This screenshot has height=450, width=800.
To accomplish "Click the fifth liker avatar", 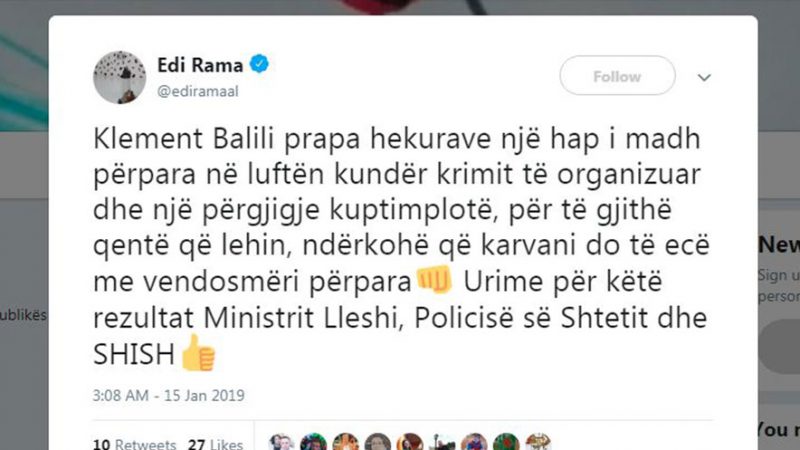I will [410, 442].
